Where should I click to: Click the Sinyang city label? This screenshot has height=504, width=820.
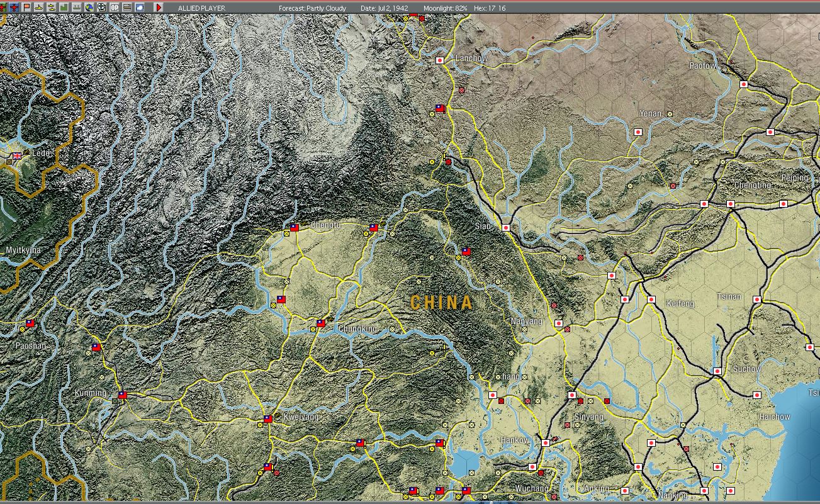pos(589,417)
